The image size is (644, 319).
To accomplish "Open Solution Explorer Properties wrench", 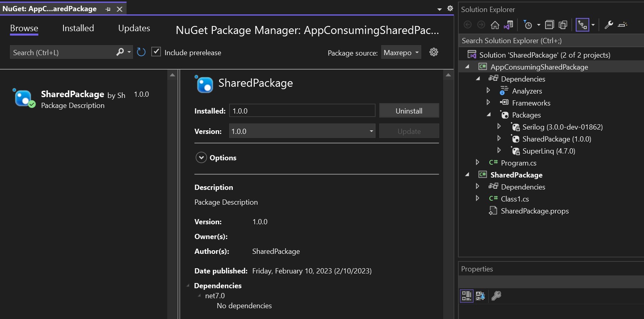I will point(608,25).
